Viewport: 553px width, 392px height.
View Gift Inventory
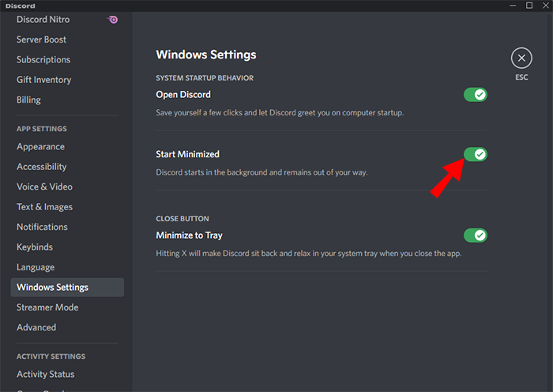pyautogui.click(x=43, y=80)
